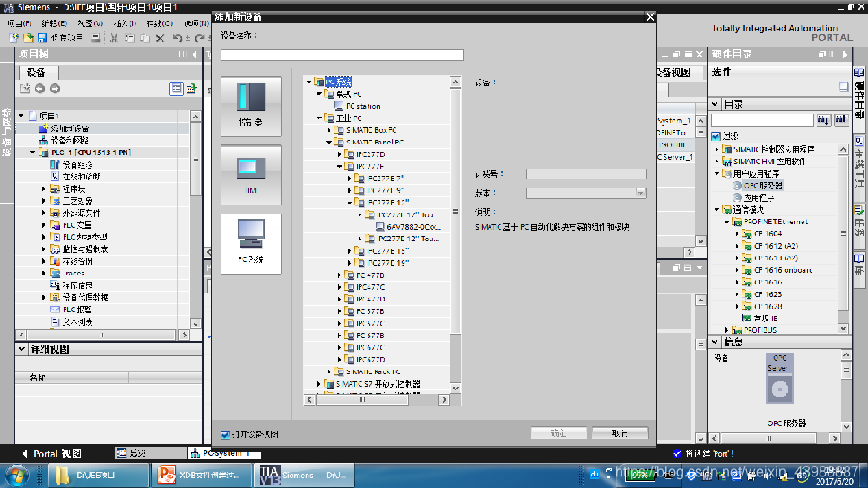Click the device tree vertical scrollbar thumb
The height and width of the screenshot is (489, 868).
point(456,211)
